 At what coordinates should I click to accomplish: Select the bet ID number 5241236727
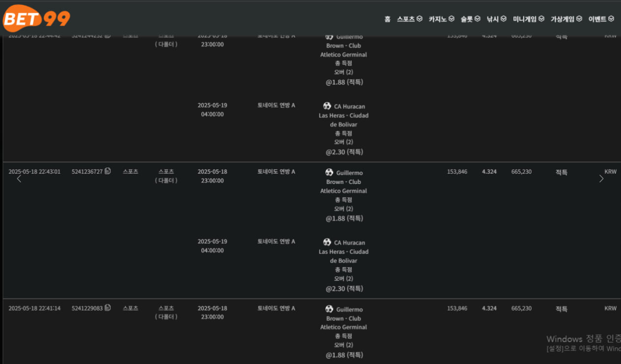87,172
